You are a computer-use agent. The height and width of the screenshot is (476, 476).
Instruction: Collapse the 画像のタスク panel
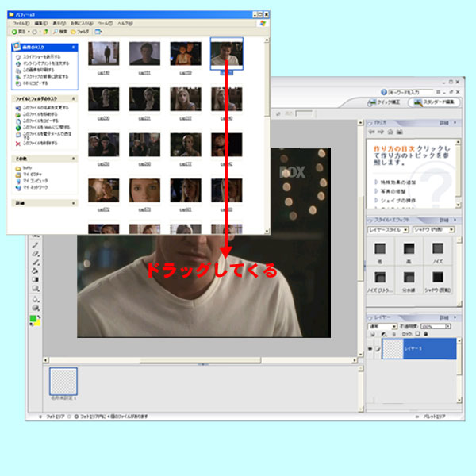coord(73,48)
